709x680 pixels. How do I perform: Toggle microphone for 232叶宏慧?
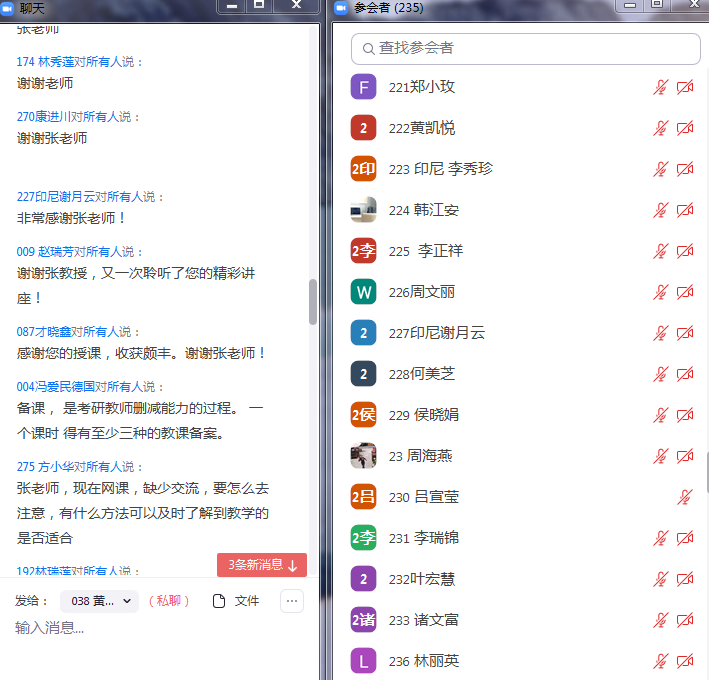pos(660,579)
